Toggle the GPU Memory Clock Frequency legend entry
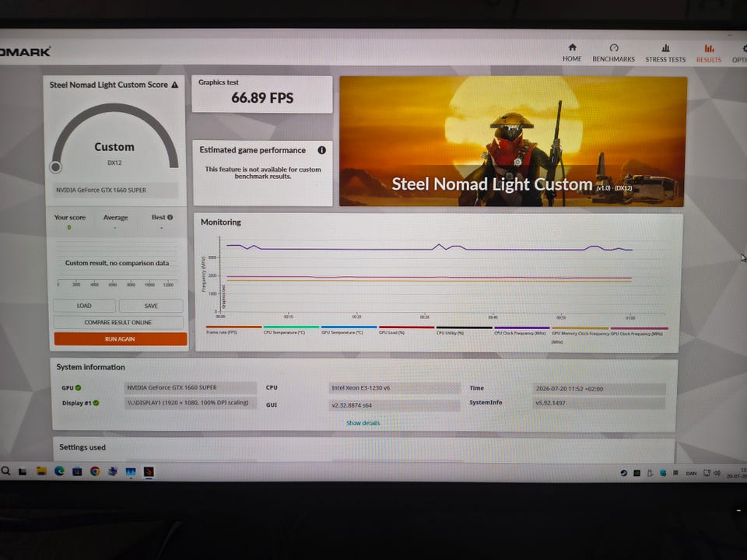Viewport: 747px width, 560px height. click(x=580, y=334)
